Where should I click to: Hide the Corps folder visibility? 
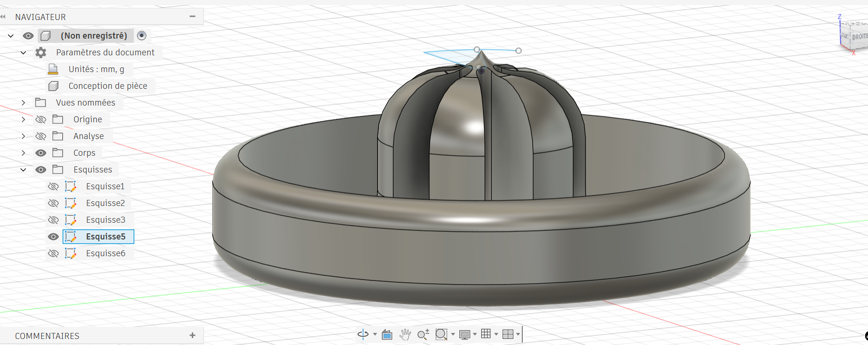coord(41,153)
